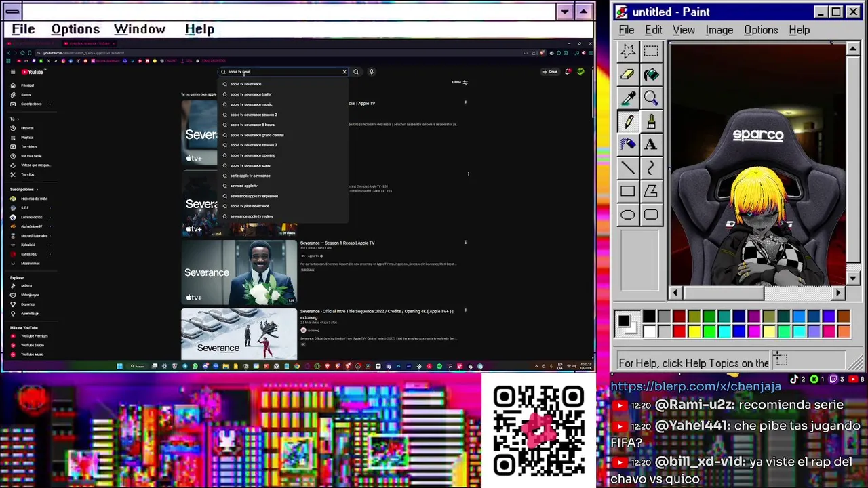Pick the Fill With Color bucket tool
Image resolution: width=868 pixels, height=488 pixels.
click(x=651, y=75)
